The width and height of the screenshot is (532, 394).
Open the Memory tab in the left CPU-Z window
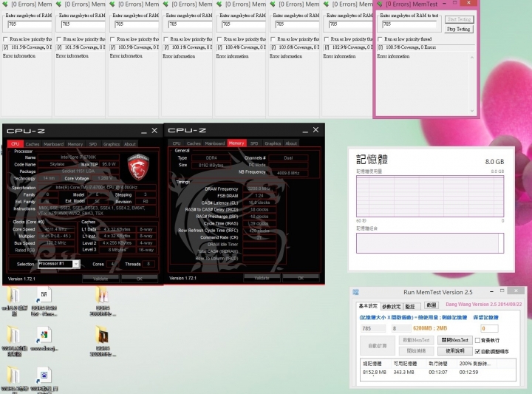tap(75, 144)
